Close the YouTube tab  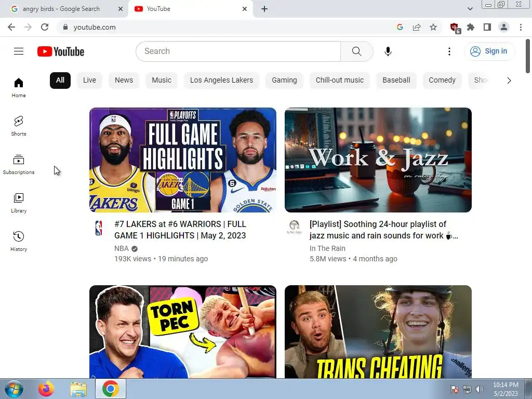pos(245,9)
